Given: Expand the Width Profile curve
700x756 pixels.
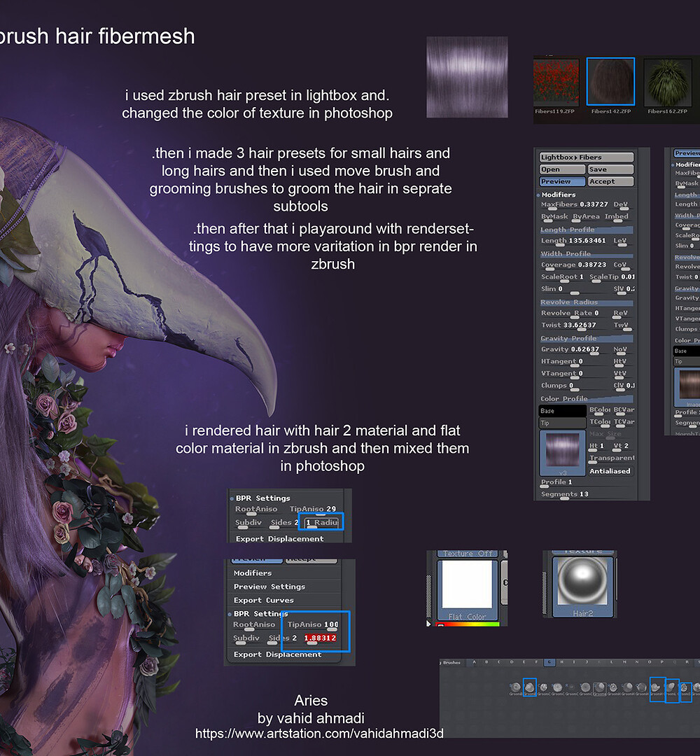Looking at the screenshot, I should (586, 253).
